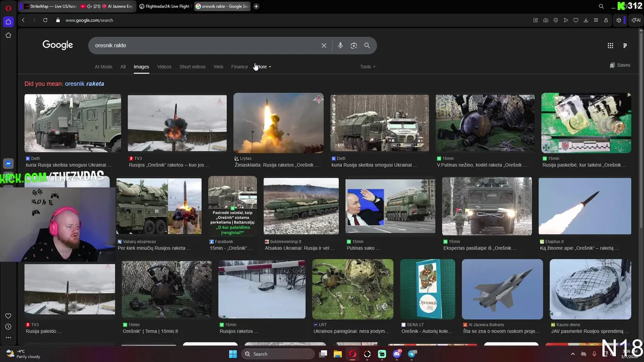Open the Google account avatar
This screenshot has width=644, height=362.
click(625, 45)
